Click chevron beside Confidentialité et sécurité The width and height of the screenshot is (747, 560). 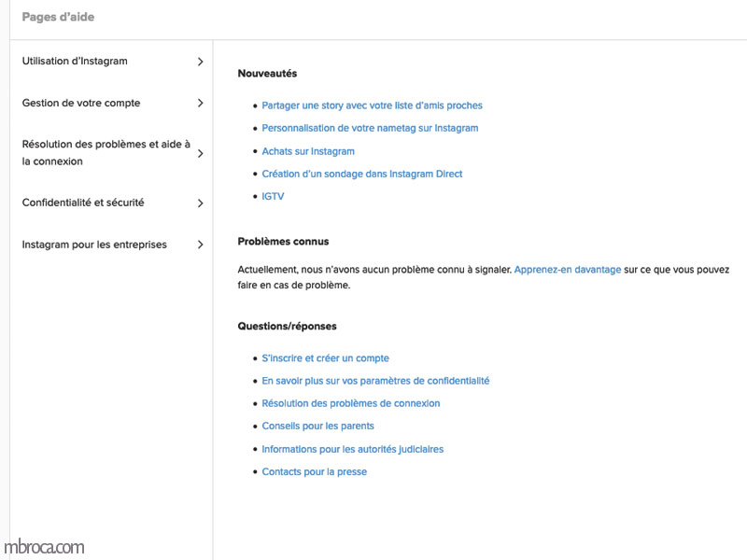click(200, 203)
